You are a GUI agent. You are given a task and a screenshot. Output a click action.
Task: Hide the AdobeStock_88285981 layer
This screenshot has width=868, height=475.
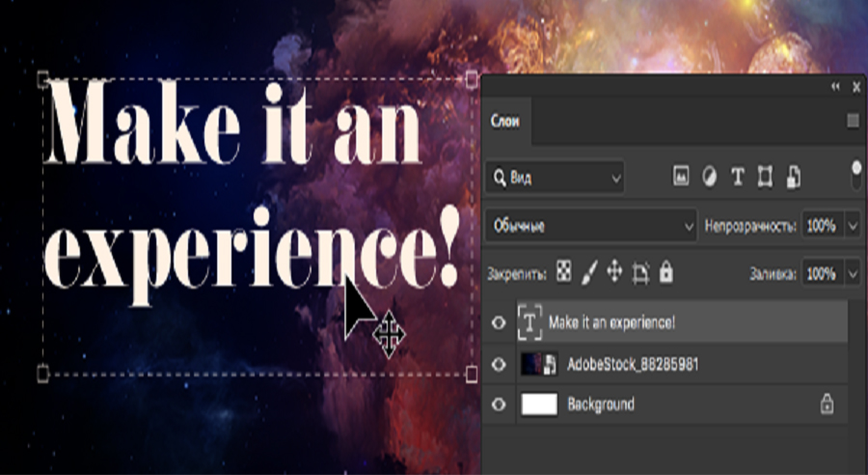click(499, 364)
